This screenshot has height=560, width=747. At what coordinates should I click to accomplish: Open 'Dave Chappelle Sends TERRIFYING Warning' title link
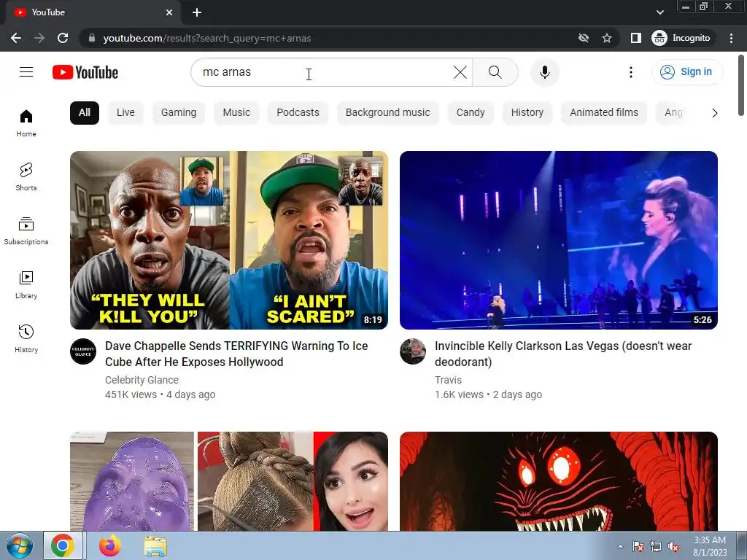(x=236, y=354)
